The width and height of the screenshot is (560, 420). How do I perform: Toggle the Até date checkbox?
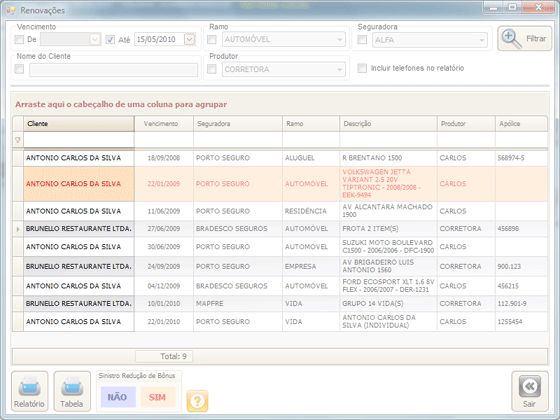tap(110, 39)
